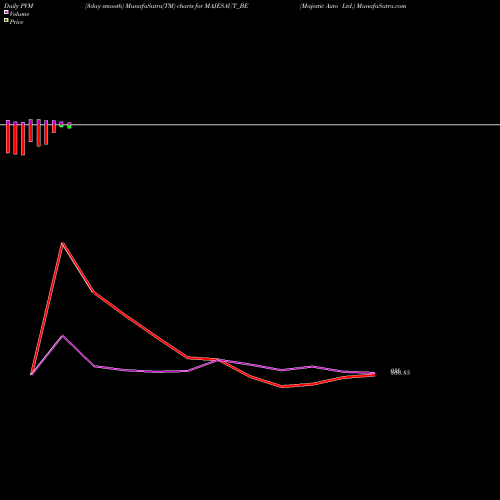
Task: Click the Volume legend label
Action: [19, 14]
